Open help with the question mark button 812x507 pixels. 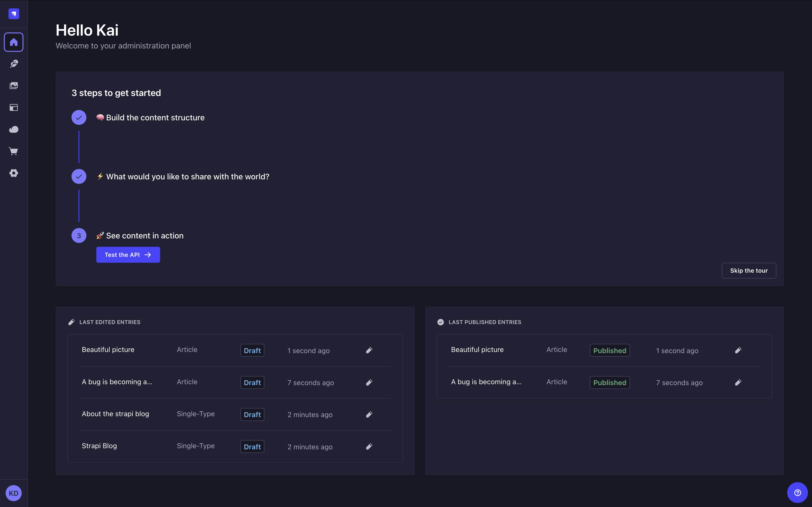(798, 492)
